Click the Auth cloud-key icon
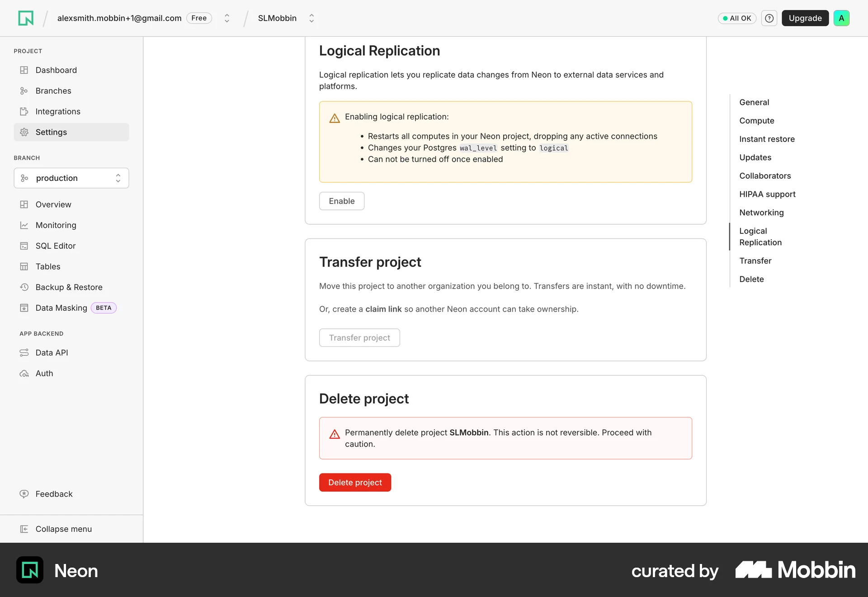Screen dimensions: 868x597 click(x=24, y=374)
